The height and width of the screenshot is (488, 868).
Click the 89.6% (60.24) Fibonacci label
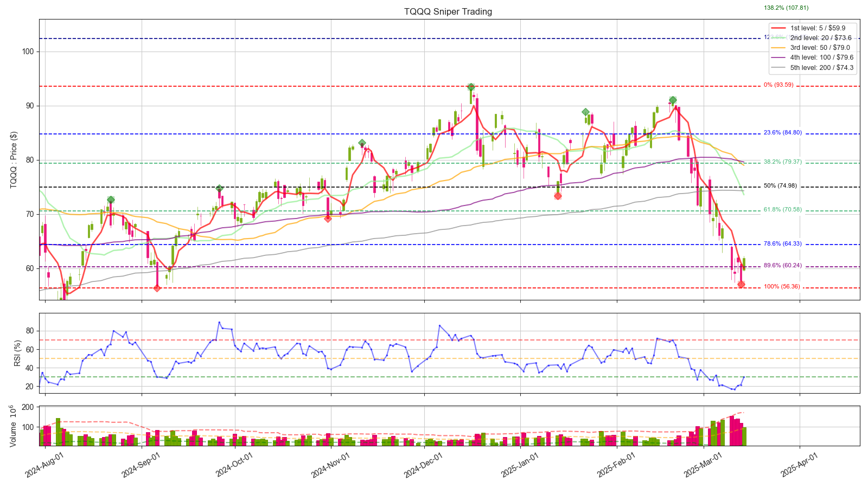(x=783, y=266)
